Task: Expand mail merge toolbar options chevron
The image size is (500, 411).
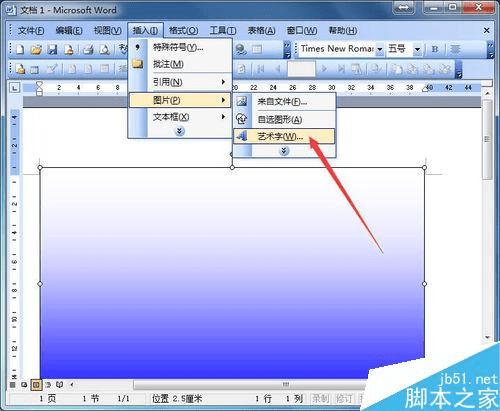Action: click(459, 69)
